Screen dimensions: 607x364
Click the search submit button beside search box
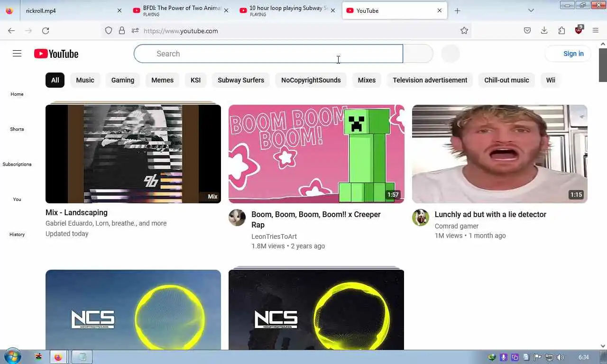(418, 54)
